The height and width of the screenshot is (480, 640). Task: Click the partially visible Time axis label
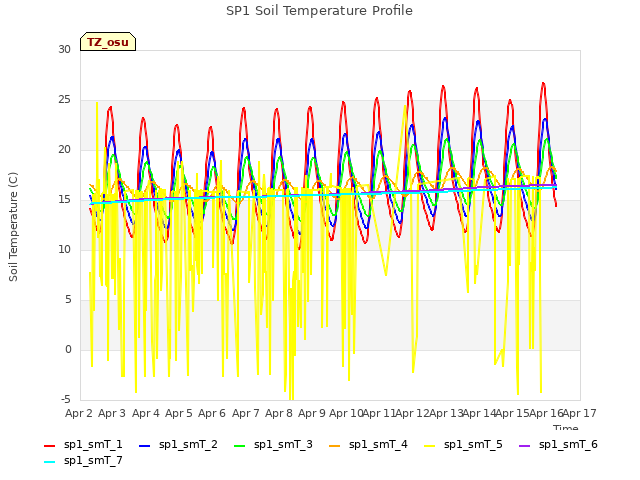click(x=566, y=427)
